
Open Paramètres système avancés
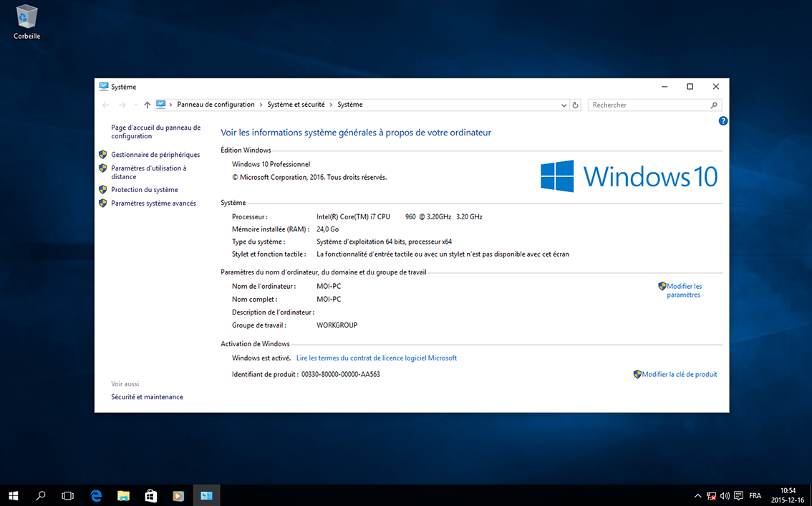(153, 204)
